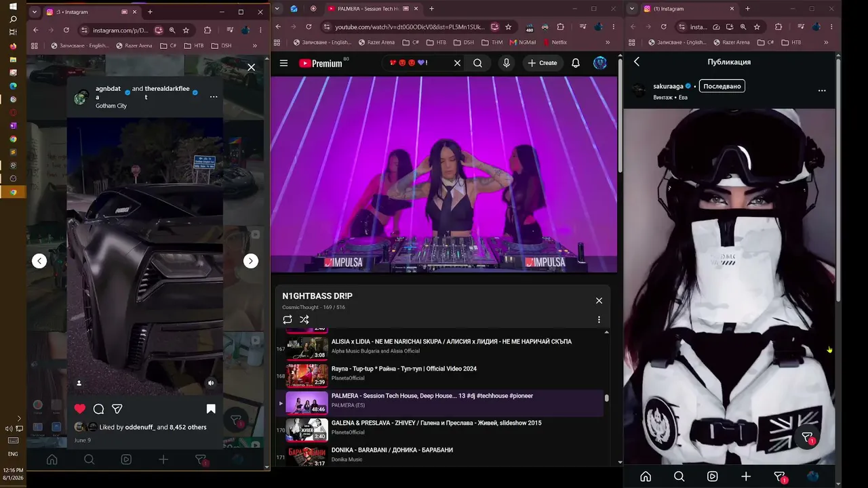Clear the YouTube search box

pyautogui.click(x=457, y=63)
